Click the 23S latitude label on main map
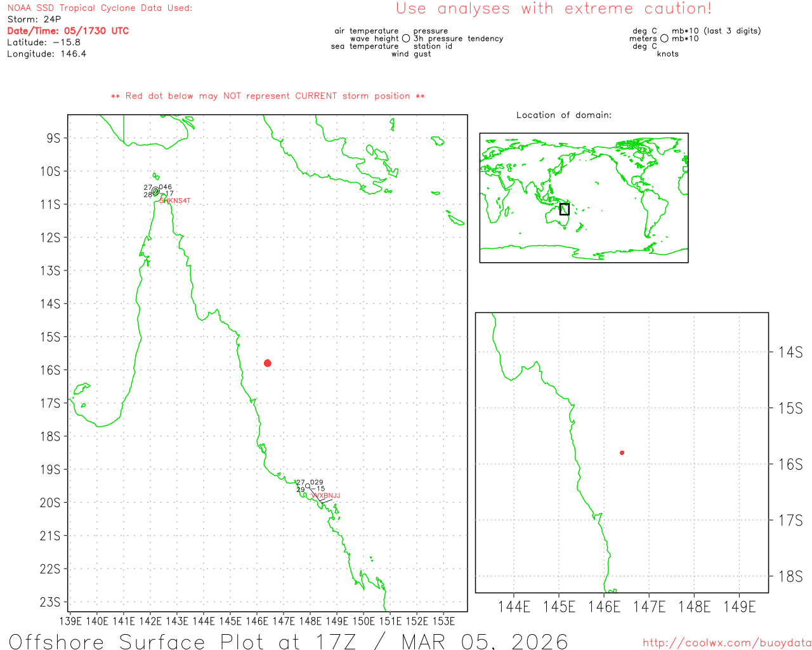The height and width of the screenshot is (650, 812). (x=50, y=602)
